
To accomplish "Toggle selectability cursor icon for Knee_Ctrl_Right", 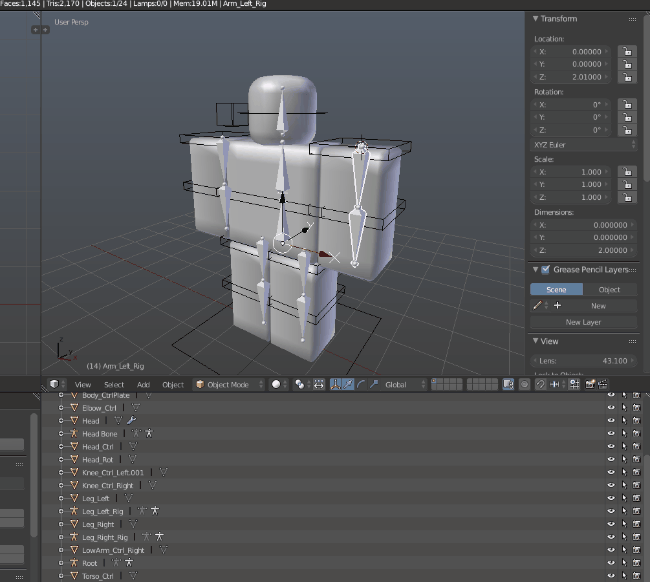I will 624,485.
